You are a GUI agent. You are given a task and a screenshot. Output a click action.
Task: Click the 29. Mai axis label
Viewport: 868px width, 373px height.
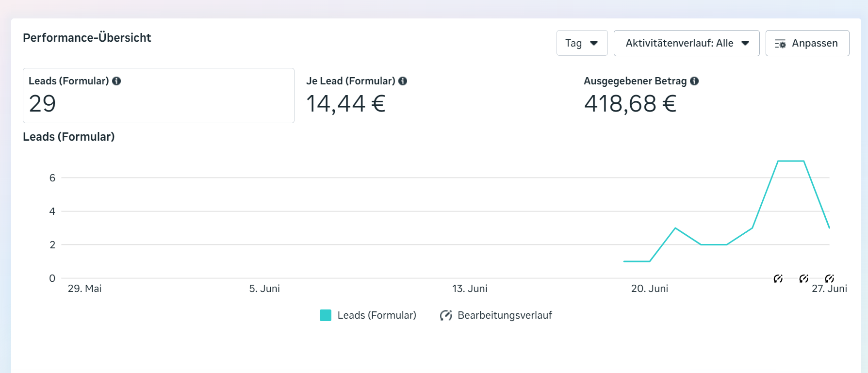click(84, 289)
